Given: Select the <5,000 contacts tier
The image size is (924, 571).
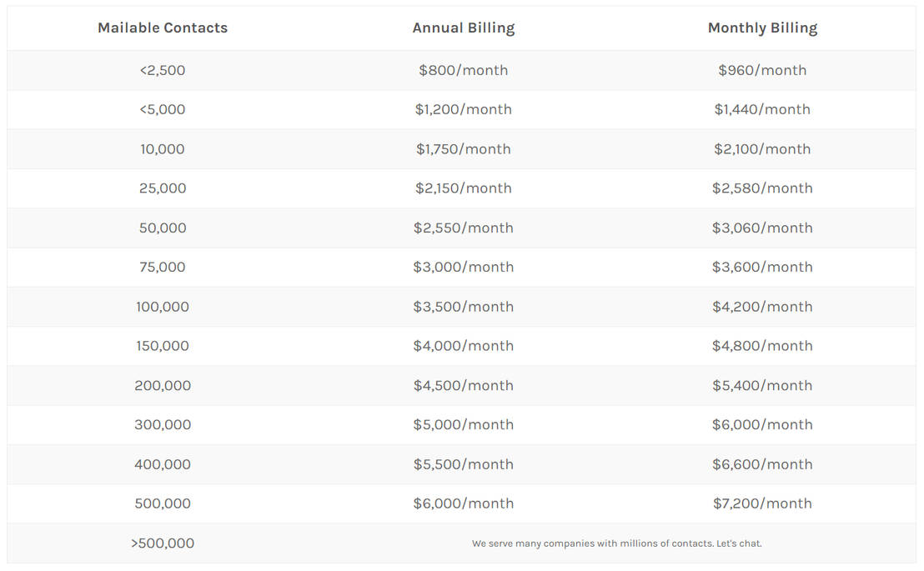Looking at the screenshot, I should [x=163, y=109].
